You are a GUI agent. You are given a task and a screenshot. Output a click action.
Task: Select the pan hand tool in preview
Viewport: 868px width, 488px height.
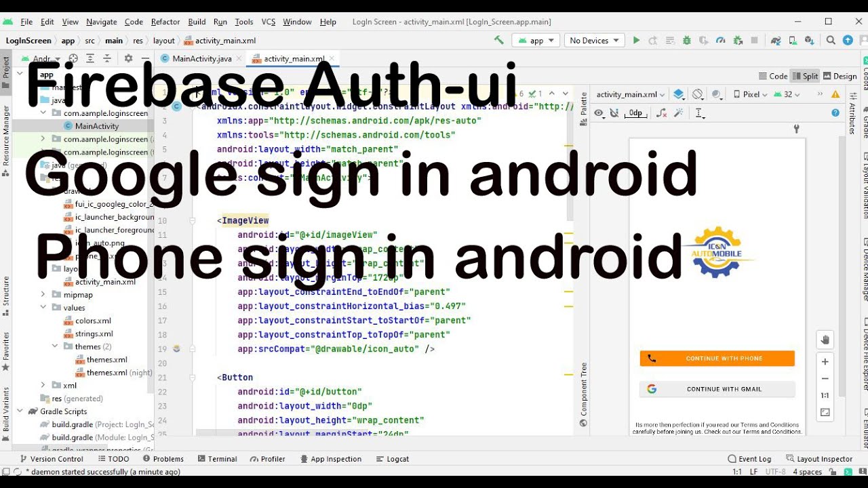[825, 340]
